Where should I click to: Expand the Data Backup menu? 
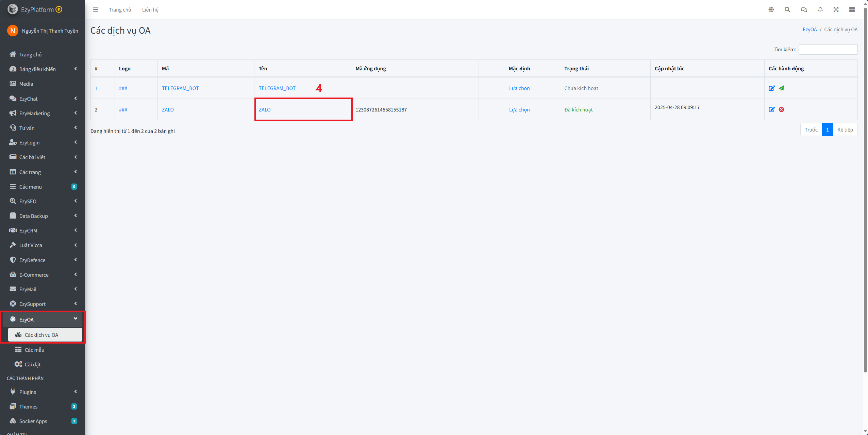[x=43, y=216]
